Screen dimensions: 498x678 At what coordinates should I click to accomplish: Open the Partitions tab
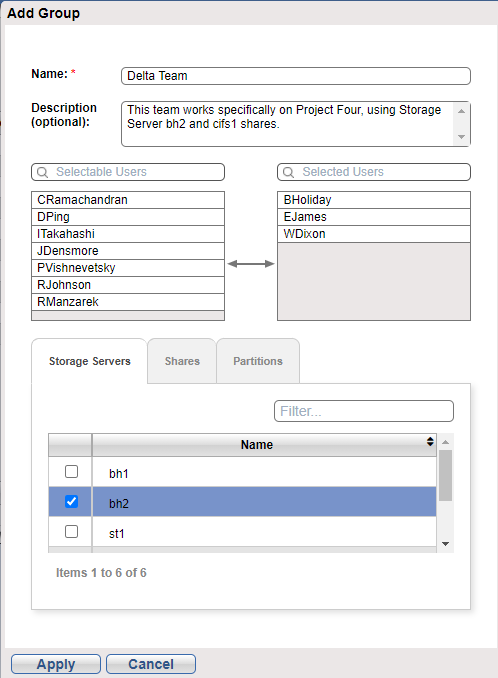258,361
